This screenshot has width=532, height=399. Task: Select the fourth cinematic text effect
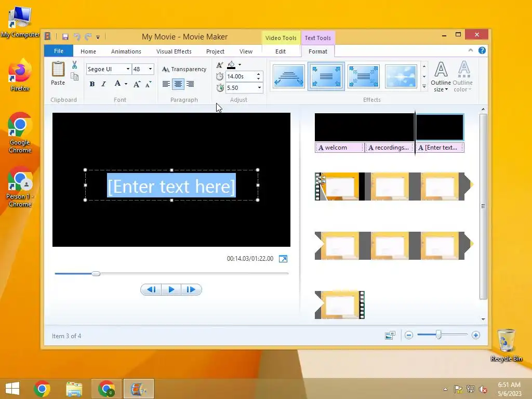pyautogui.click(x=401, y=76)
